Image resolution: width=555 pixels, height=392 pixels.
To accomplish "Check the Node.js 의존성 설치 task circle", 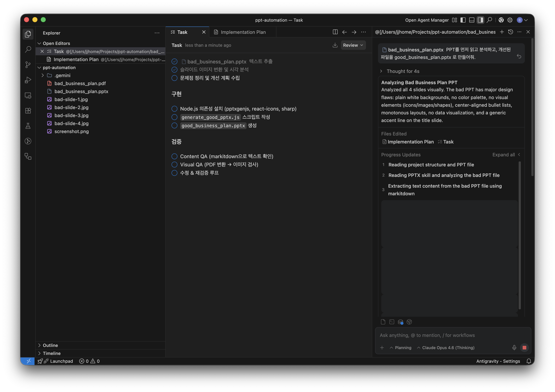I will point(174,109).
